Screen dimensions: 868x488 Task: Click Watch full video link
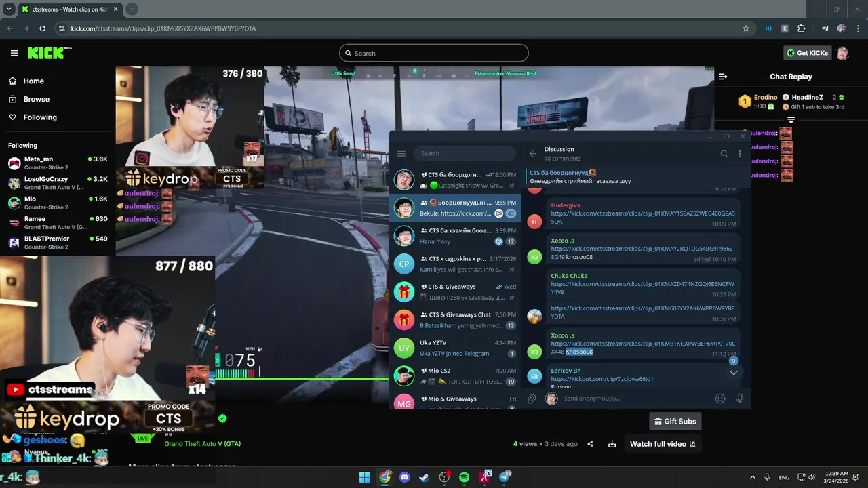point(663,444)
